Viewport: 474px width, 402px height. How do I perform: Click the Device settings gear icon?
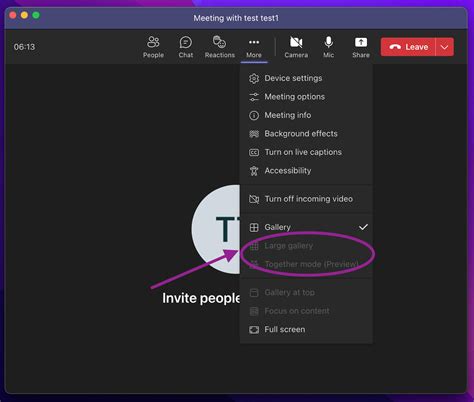point(254,78)
